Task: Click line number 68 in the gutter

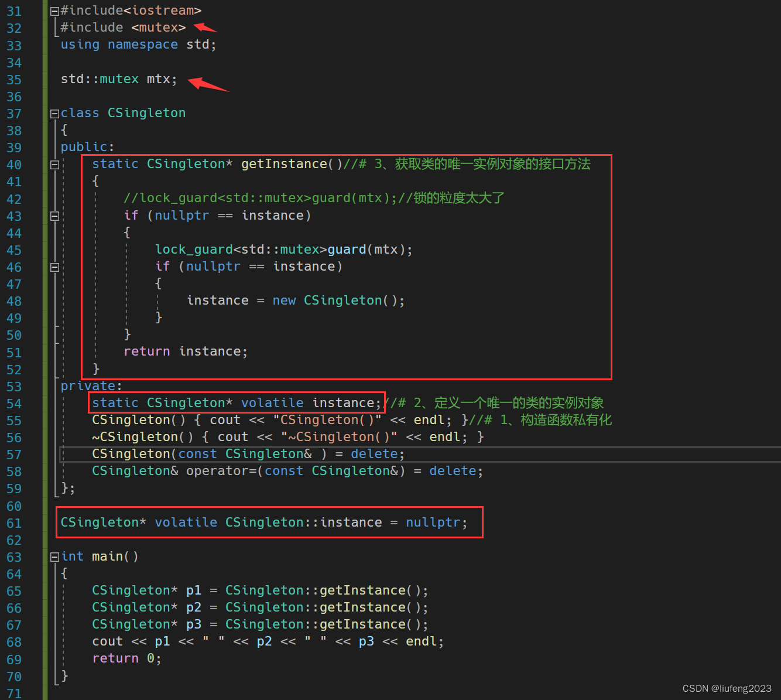Action: click(x=14, y=643)
